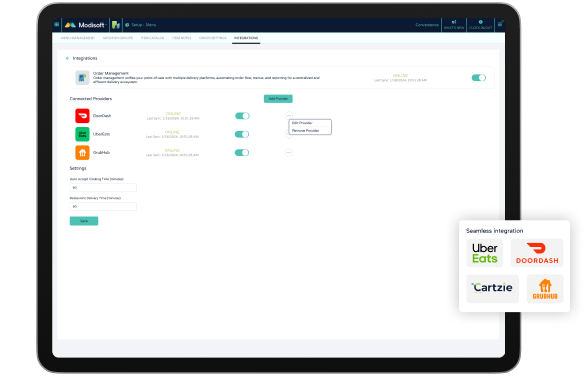Open the DoorDash row more options
587x376 pixels.
289,116
